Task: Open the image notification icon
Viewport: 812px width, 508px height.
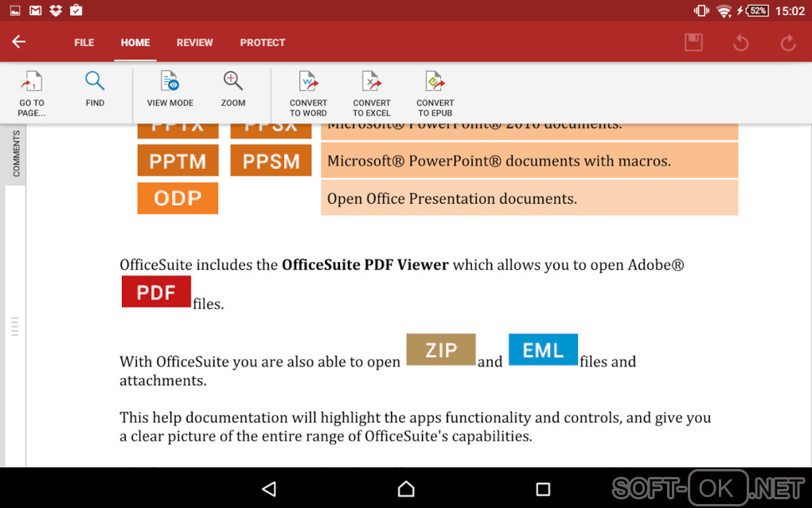Action: [15, 10]
